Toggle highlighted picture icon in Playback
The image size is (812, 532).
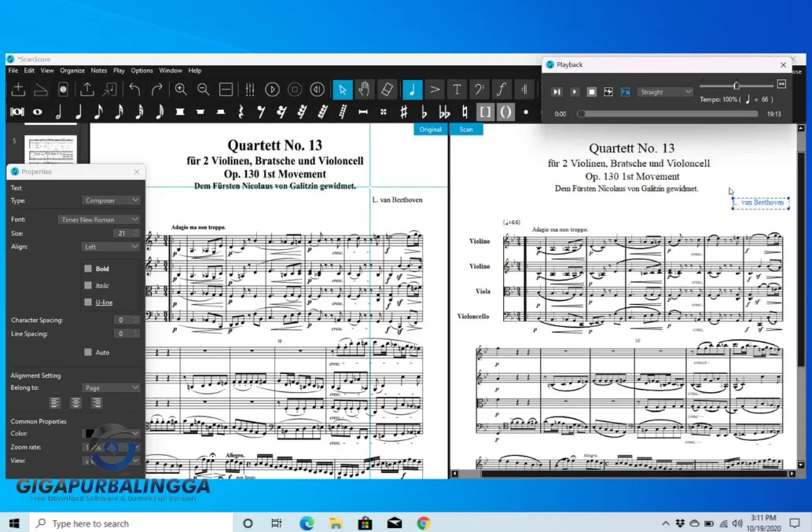tap(626, 92)
